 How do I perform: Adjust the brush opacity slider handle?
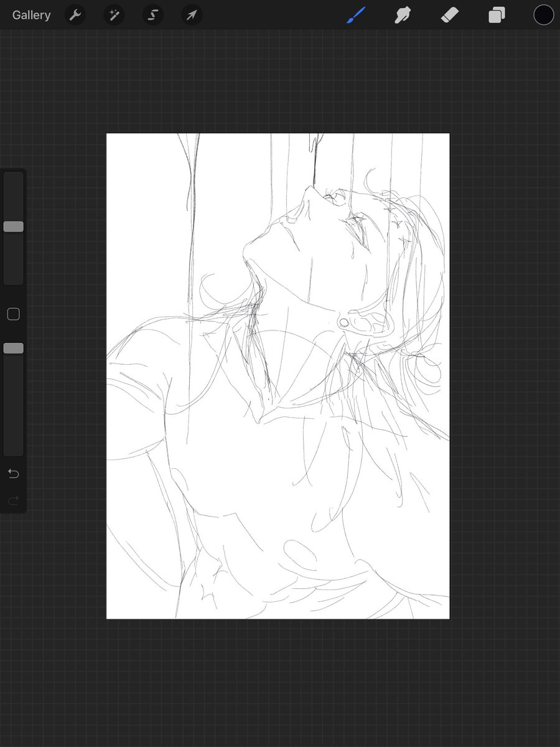click(13, 348)
